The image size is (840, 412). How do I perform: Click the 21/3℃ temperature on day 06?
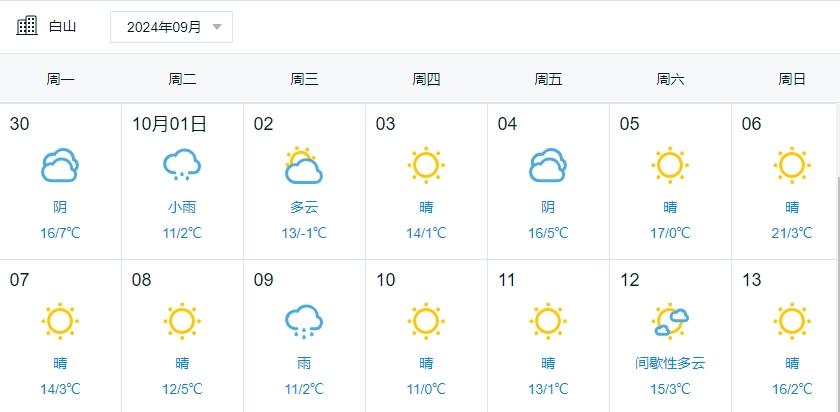click(791, 233)
